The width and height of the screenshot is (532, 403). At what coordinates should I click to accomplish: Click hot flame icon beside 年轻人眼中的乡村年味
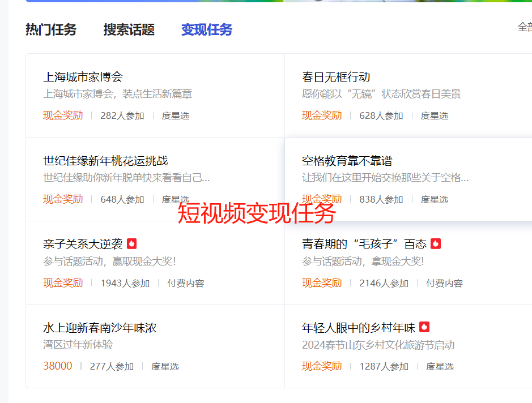(424, 327)
